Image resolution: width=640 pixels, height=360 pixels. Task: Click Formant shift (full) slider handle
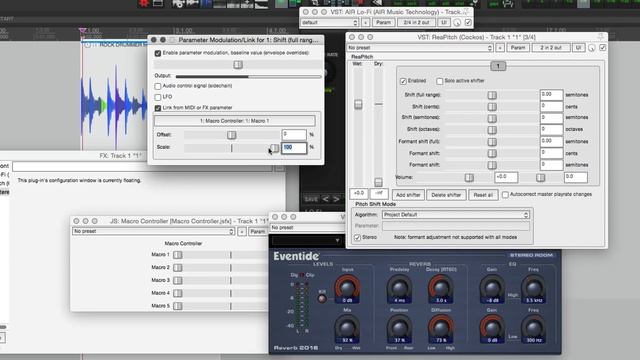492,142
